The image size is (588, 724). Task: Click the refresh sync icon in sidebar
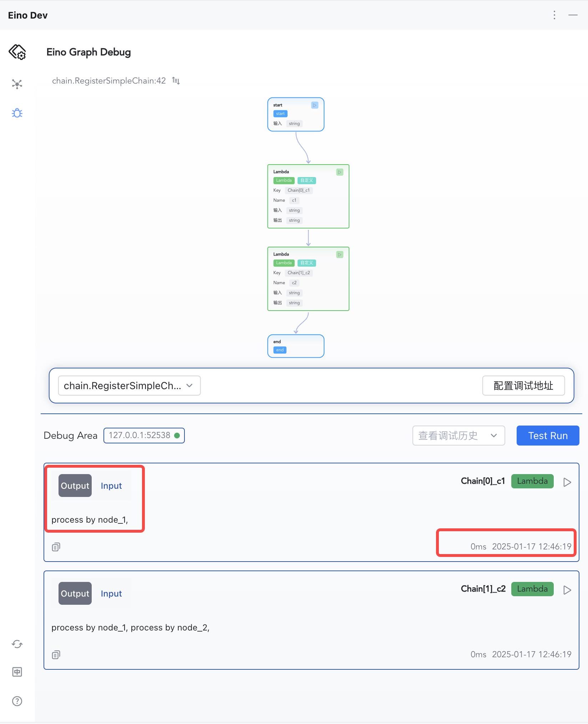point(17,644)
